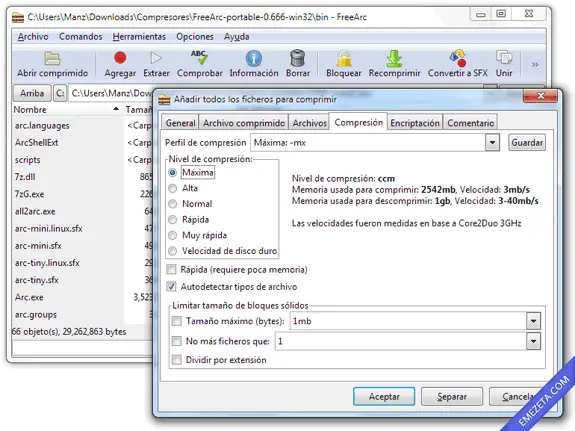575x431 pixels.
Task: Click the Bloquear padlock icon
Action: [344, 58]
